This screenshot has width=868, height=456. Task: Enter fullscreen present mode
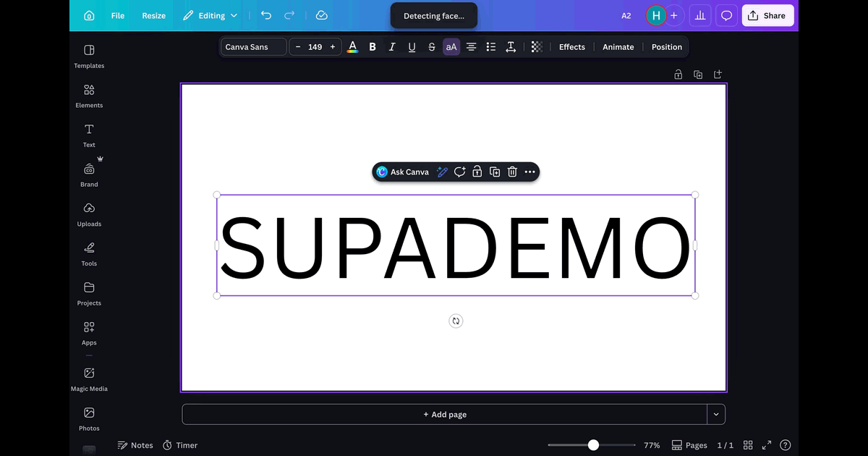[767, 445]
